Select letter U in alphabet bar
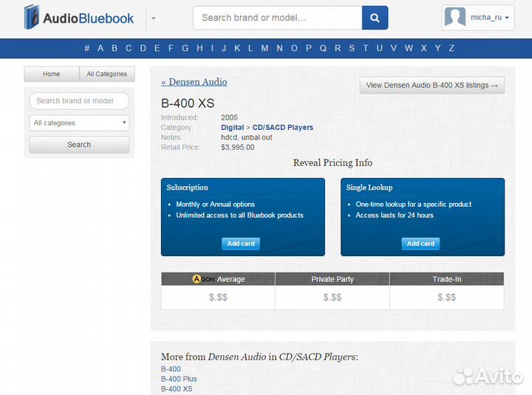This screenshot has height=395, width=532. tap(379, 48)
